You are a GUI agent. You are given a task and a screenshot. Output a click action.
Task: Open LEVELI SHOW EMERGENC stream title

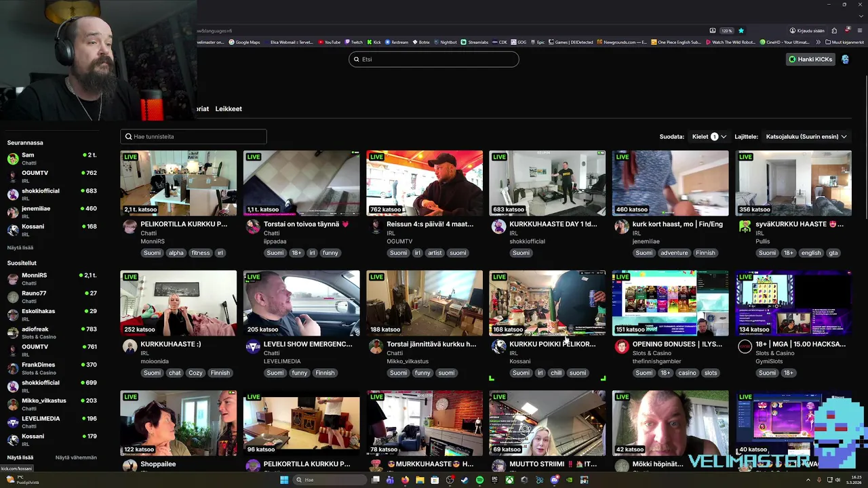(x=308, y=344)
